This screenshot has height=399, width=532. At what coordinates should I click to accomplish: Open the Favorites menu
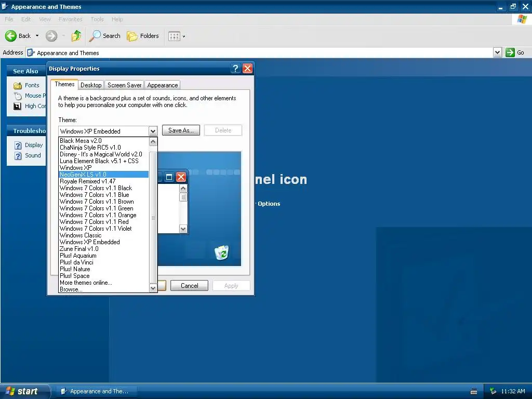71,19
